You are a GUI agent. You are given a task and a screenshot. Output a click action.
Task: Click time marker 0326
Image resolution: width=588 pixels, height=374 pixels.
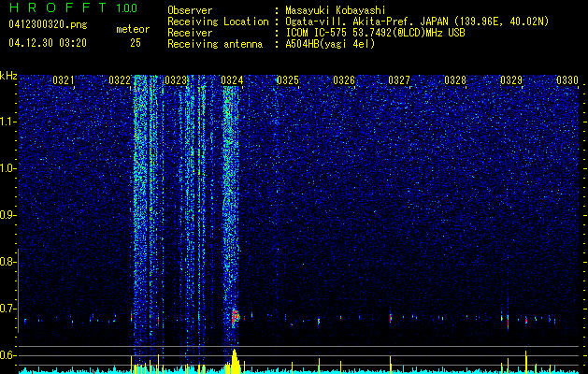coord(344,79)
